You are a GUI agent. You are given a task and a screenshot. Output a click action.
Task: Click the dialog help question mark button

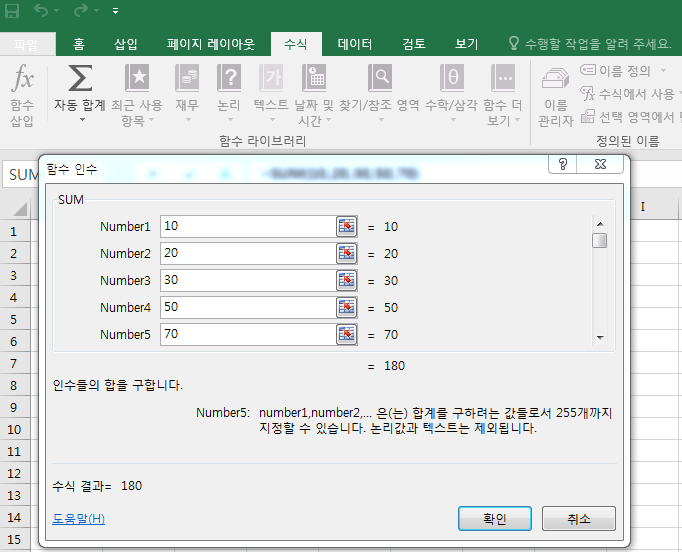562,164
